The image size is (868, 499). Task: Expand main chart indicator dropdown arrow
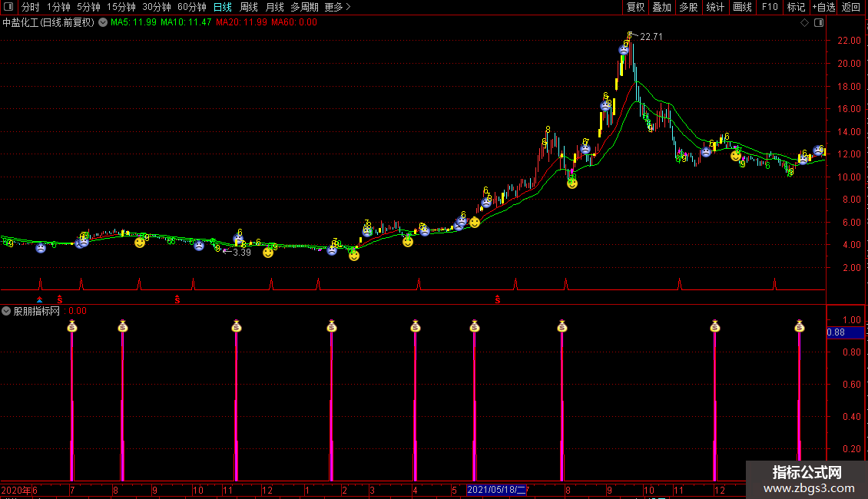click(x=103, y=23)
